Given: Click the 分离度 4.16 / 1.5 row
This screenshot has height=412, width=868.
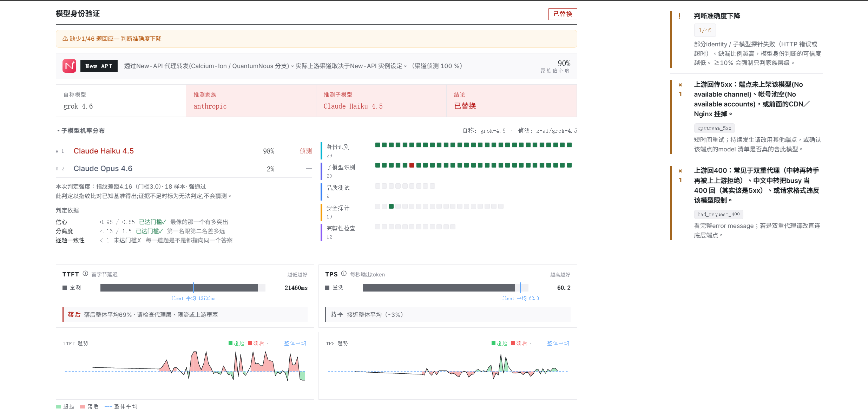Looking at the screenshot, I should pos(140,231).
